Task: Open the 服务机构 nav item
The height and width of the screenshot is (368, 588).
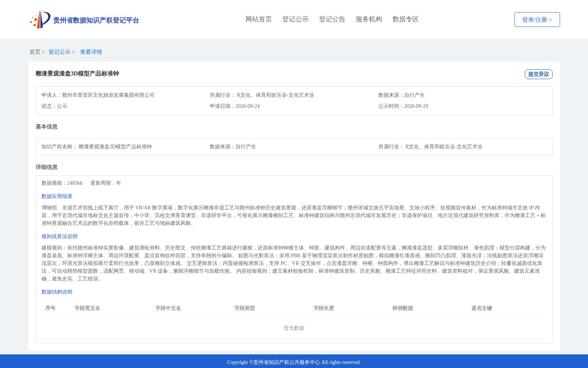Action: pyautogui.click(x=369, y=19)
